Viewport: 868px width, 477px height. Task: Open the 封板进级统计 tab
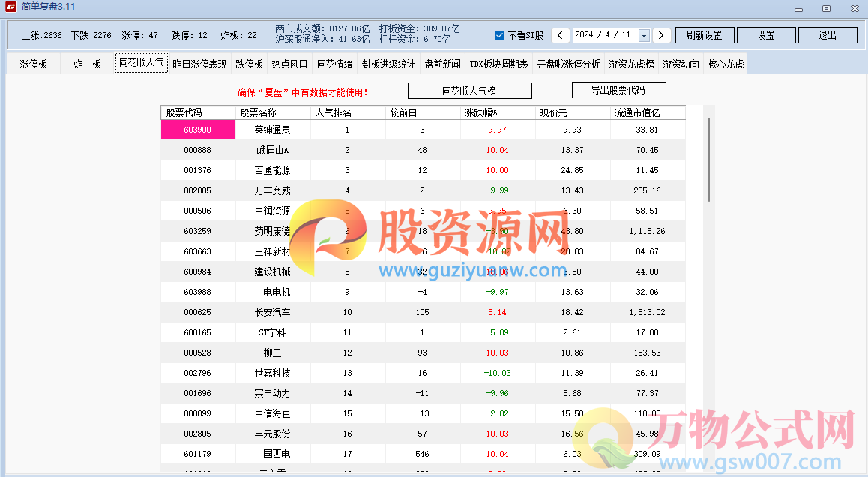[388, 64]
